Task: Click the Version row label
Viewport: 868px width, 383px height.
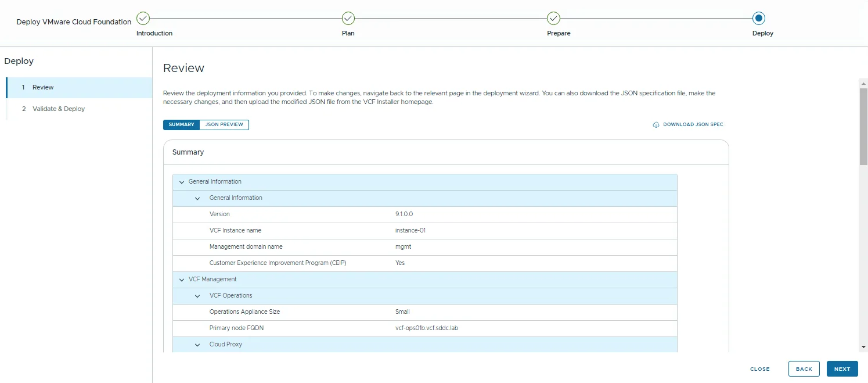Action: 219,214
